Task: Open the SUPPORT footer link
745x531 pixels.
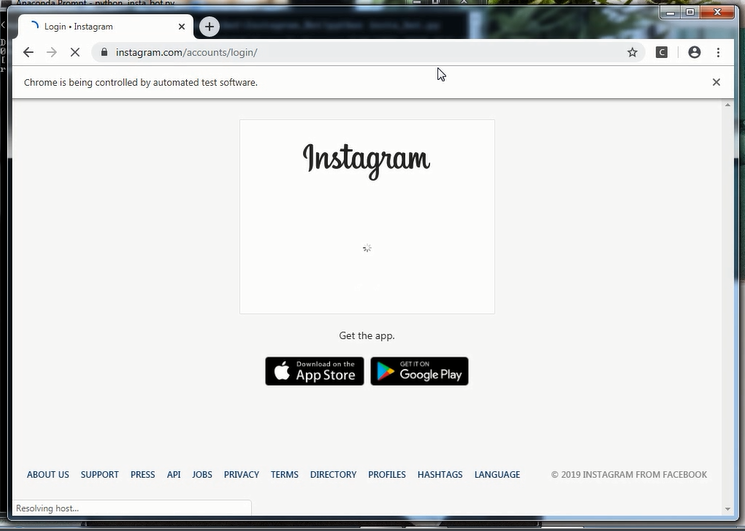Action: pyautogui.click(x=100, y=474)
